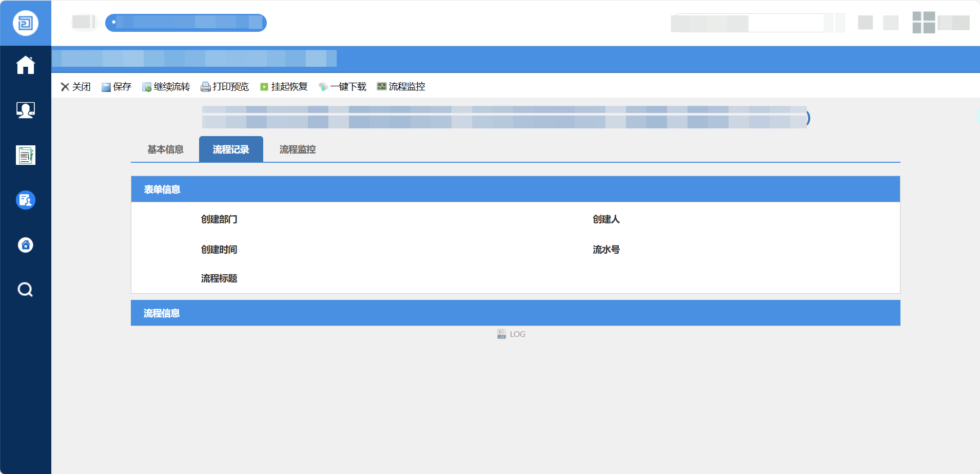
Task: Click the 流水号 field label
Action: [606, 250]
